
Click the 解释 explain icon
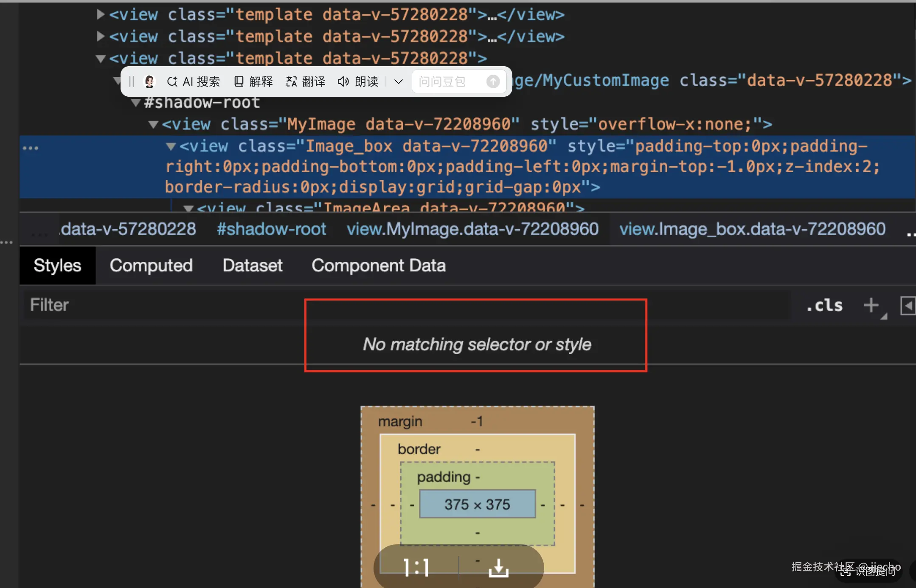pos(239,81)
